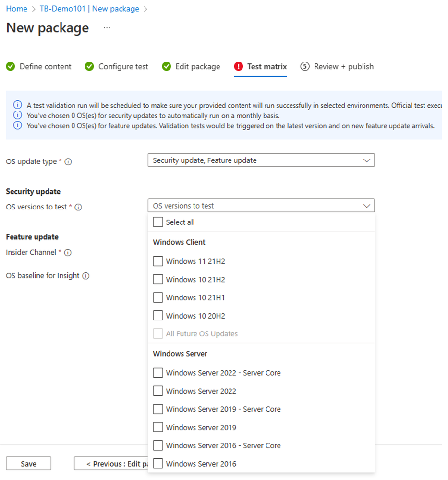Switch to the Configure test tab
The width and height of the screenshot is (448, 480).
[123, 67]
